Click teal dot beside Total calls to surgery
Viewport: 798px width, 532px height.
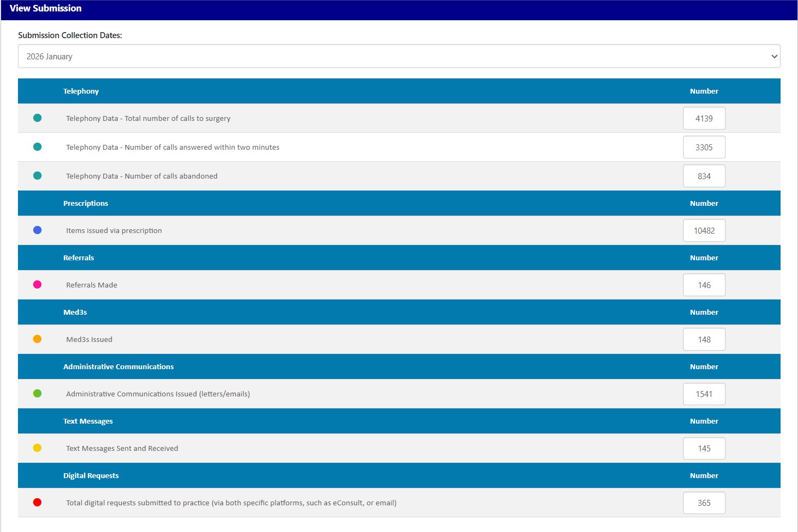[37, 118]
